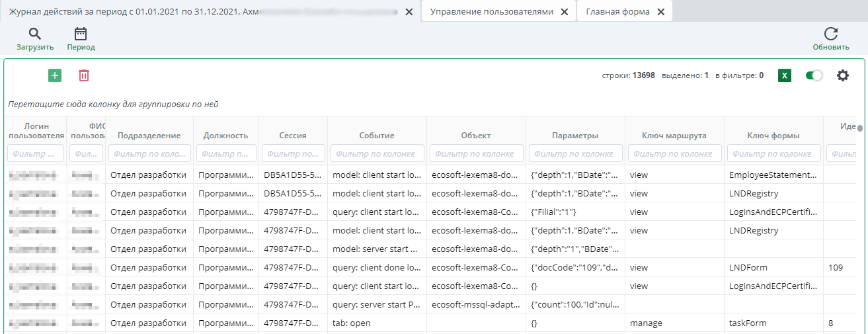Click the LNDForm cell in form key column

pyautogui.click(x=748, y=268)
